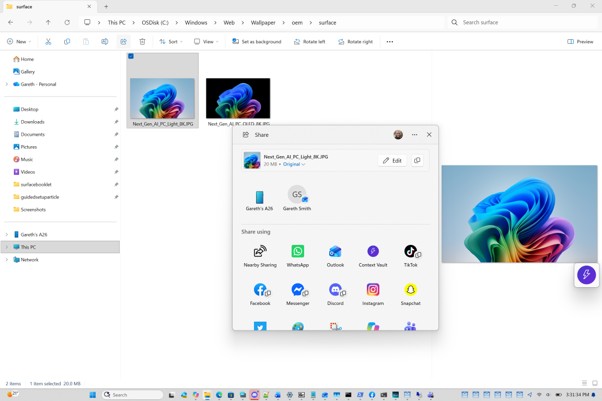Click the copy file icon beside Edit
This screenshot has height=401, width=602.
tap(417, 160)
